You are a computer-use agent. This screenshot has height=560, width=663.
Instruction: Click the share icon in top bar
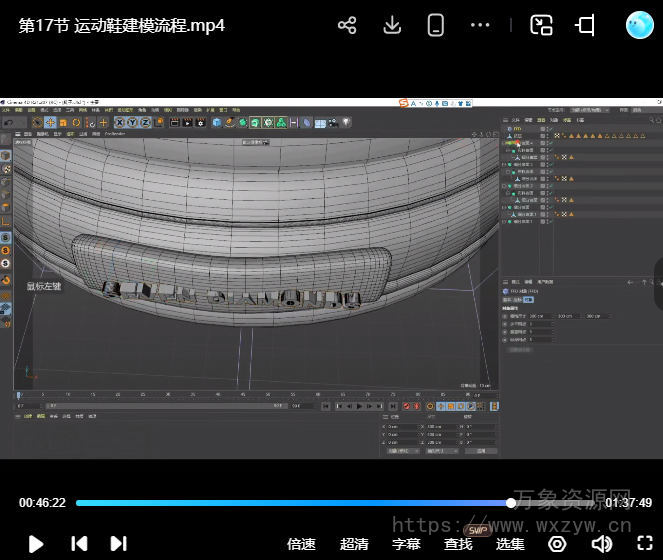(347, 25)
